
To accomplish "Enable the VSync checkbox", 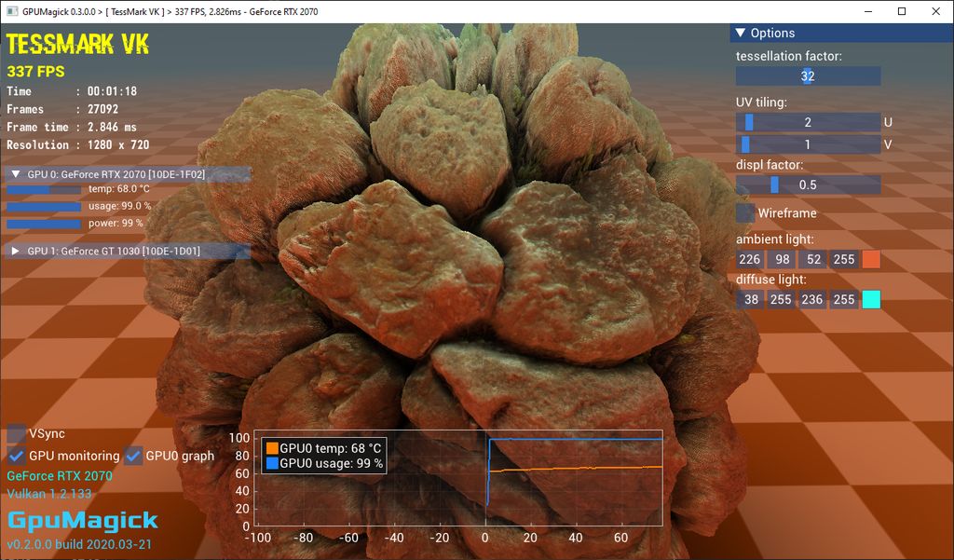I will 17,433.
